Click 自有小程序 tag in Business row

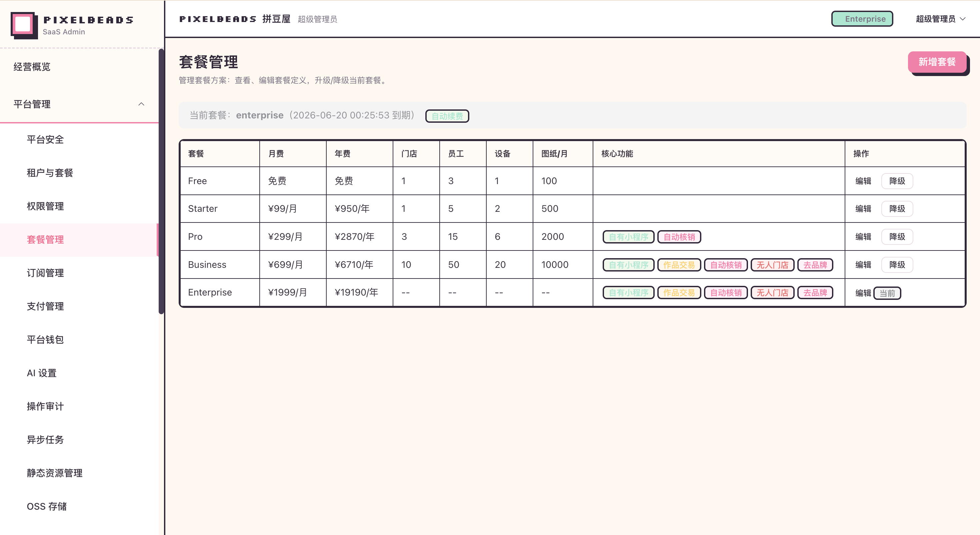pyautogui.click(x=628, y=264)
